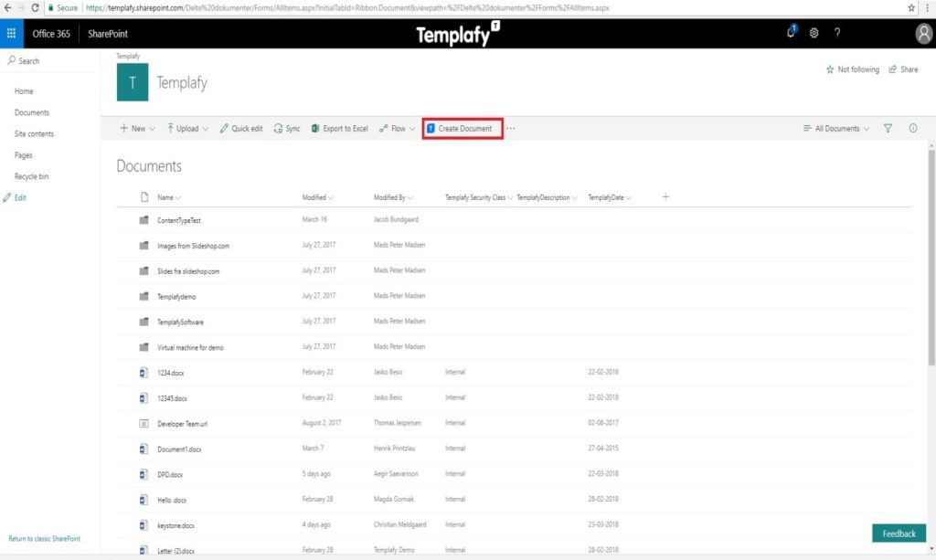Click the SharePoint link in header
Screen dimensions: 936x560
coord(108,34)
